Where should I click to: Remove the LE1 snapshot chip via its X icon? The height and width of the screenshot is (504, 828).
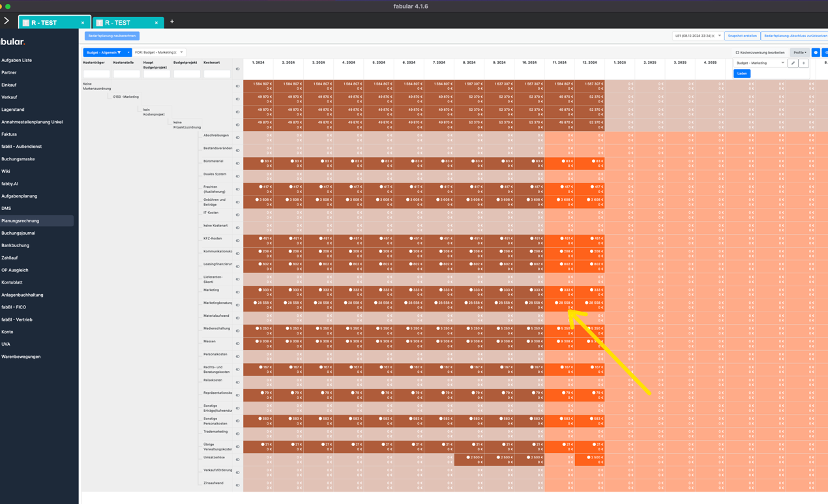[713, 36]
